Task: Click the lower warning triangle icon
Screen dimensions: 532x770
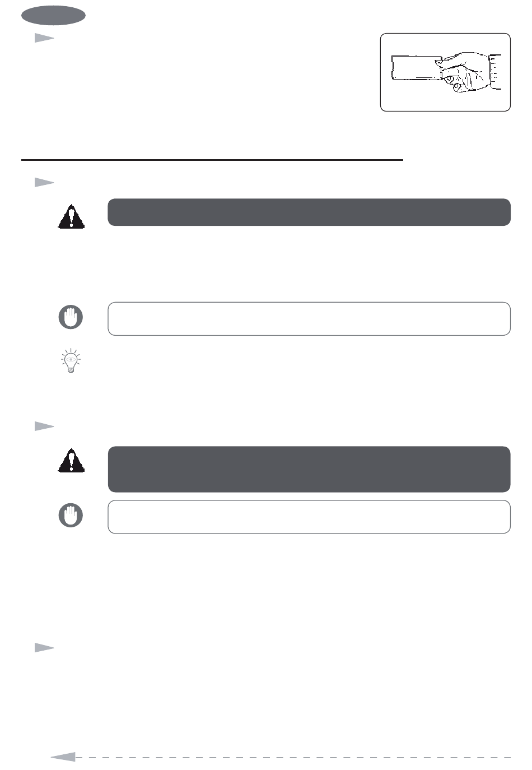Action: point(71,460)
